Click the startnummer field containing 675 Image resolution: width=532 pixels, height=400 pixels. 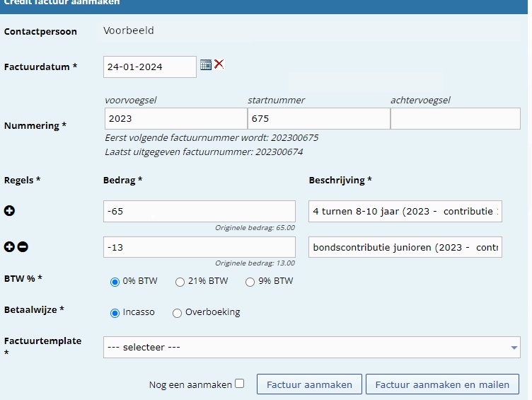click(x=318, y=119)
